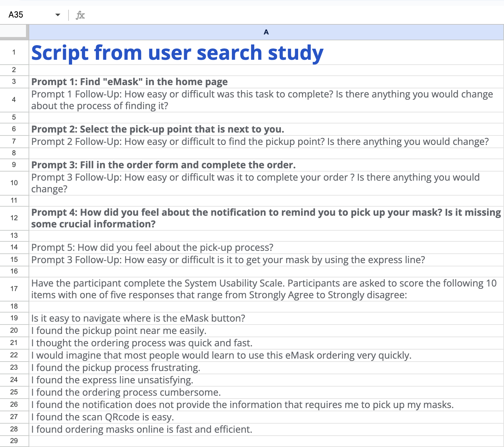
Task: Click the row 24 header number
Action: click(x=14, y=380)
